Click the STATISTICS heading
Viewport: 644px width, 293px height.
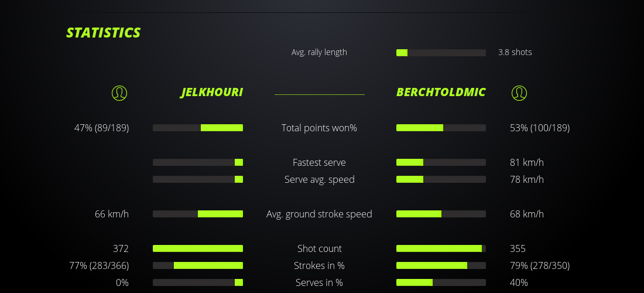tap(104, 33)
